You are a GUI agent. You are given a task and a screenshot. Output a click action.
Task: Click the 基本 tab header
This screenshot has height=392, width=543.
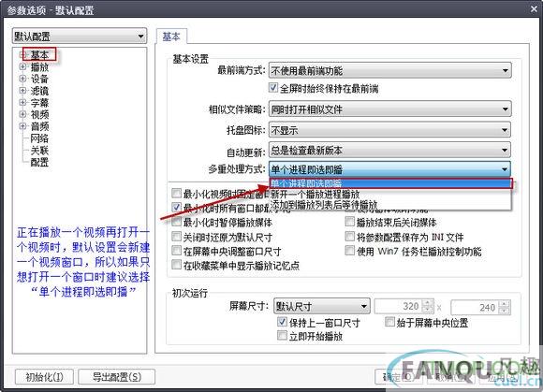pos(171,36)
